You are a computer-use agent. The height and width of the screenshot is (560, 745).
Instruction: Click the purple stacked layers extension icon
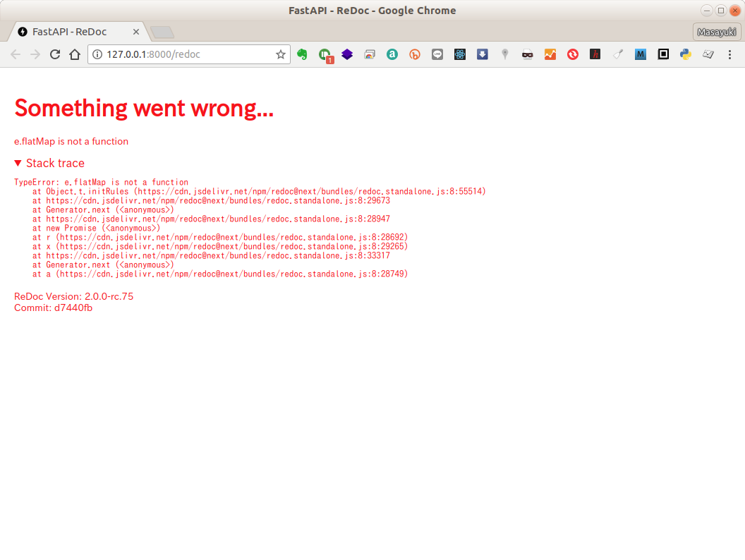pyautogui.click(x=347, y=54)
